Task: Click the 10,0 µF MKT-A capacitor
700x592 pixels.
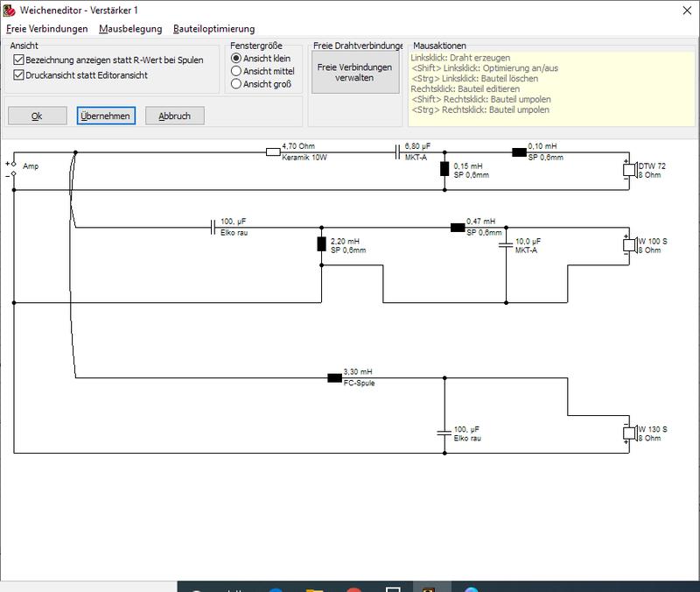Action: [506, 244]
